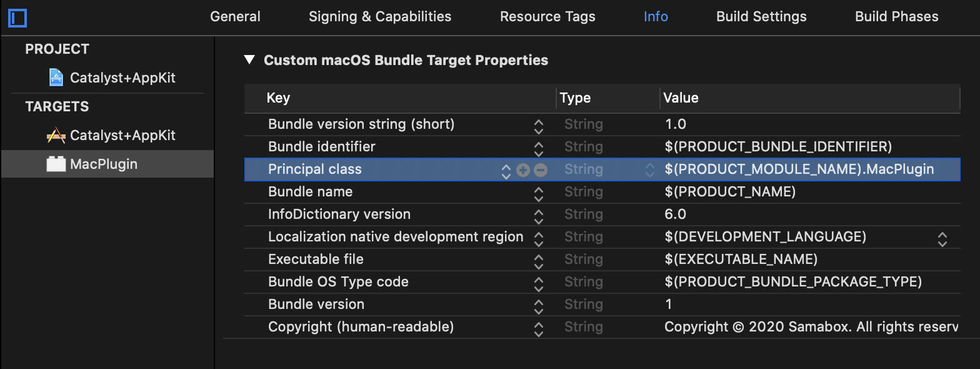The height and width of the screenshot is (369, 980).
Task: Open key stepper for Bundle identifier row
Action: pos(539,148)
